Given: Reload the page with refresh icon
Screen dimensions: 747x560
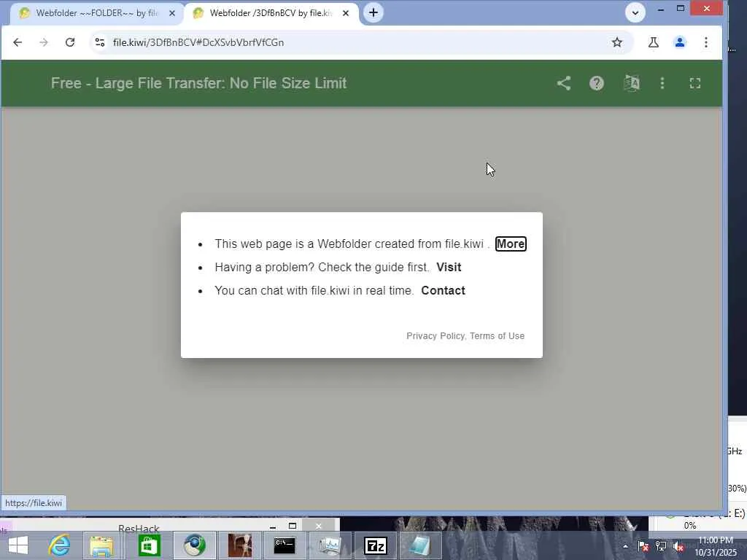Looking at the screenshot, I should pos(70,42).
